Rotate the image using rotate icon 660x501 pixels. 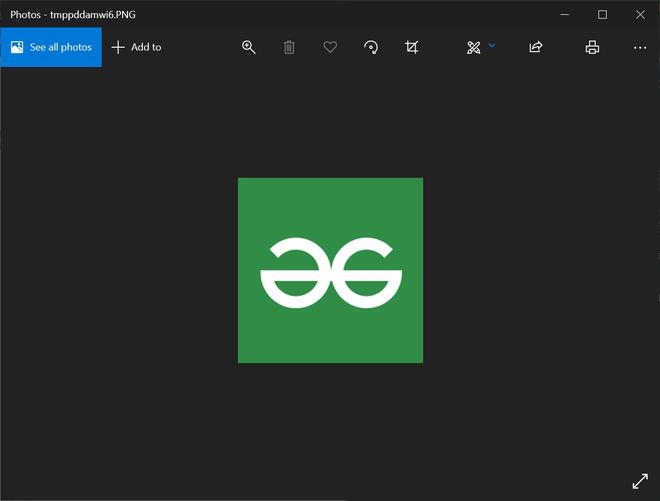(371, 47)
